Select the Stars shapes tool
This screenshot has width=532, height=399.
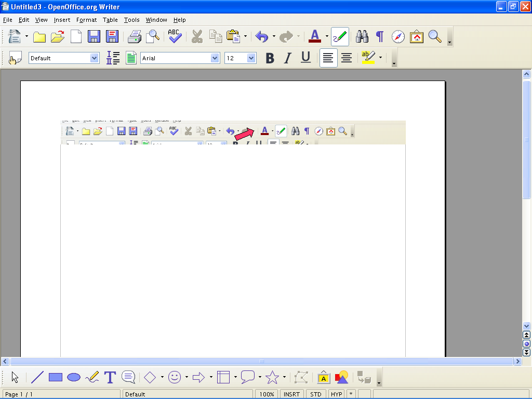coord(272,377)
